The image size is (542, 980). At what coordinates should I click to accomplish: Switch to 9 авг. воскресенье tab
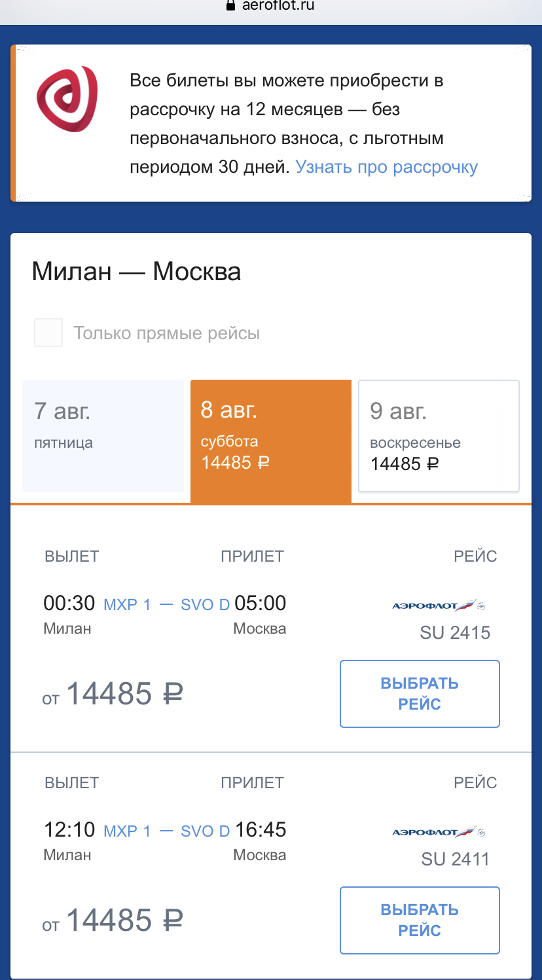point(439,436)
